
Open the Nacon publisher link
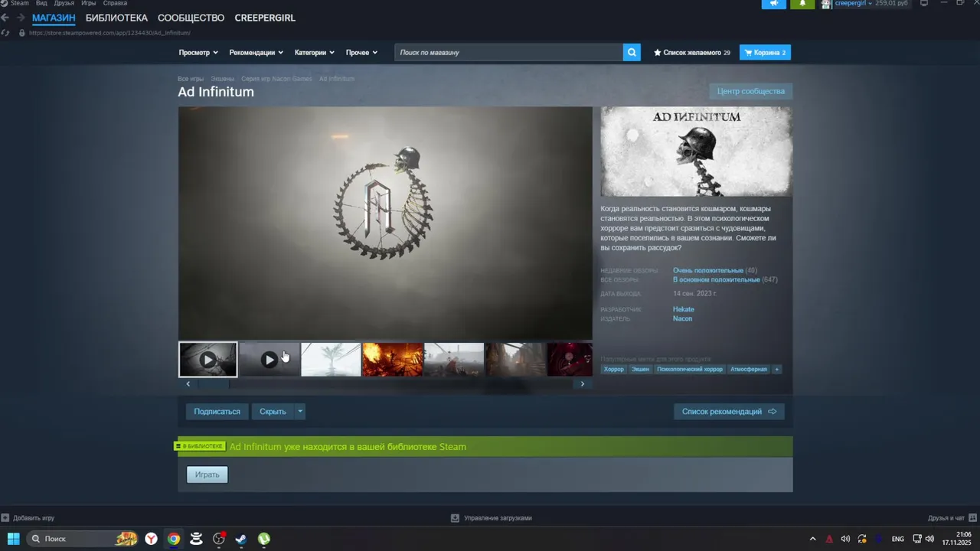point(682,318)
